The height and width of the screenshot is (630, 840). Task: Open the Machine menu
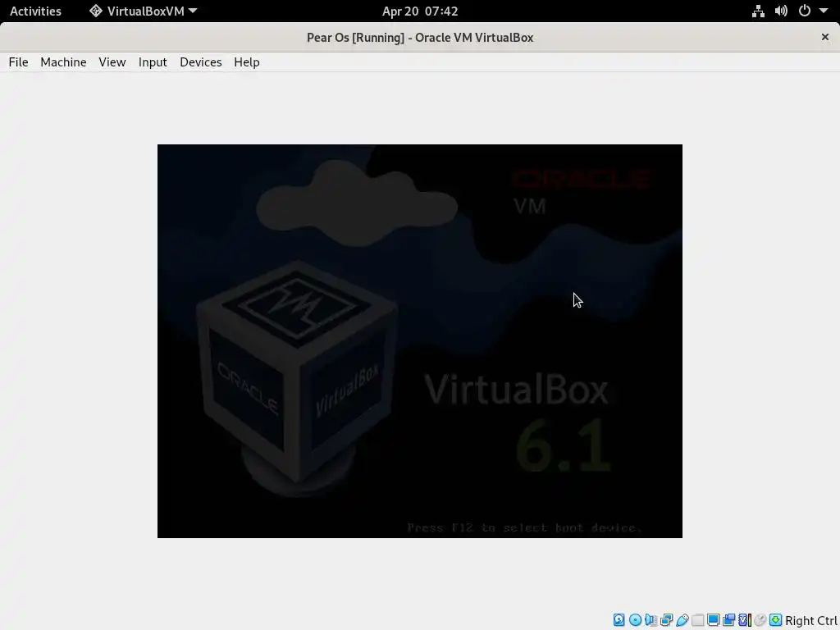(x=63, y=62)
